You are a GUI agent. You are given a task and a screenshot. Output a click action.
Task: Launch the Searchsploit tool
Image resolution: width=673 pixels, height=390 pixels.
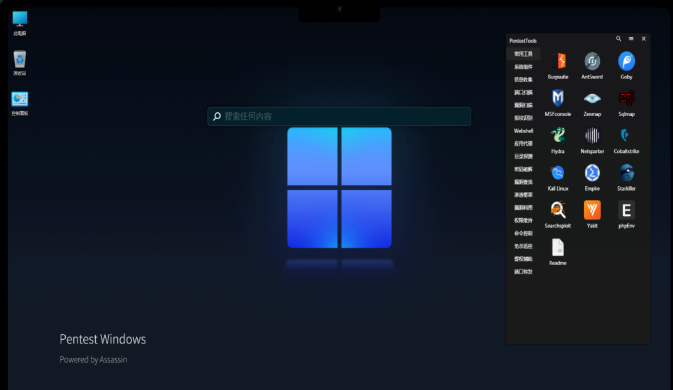558,210
